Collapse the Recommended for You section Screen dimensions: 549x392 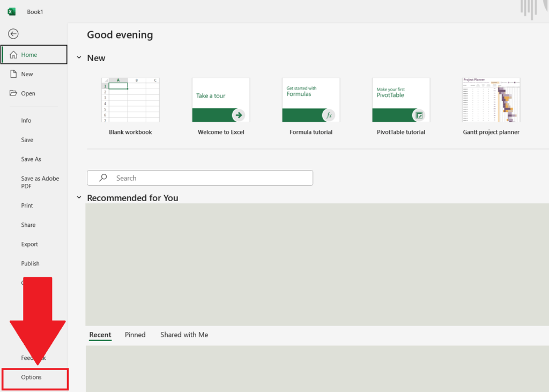[78, 198]
